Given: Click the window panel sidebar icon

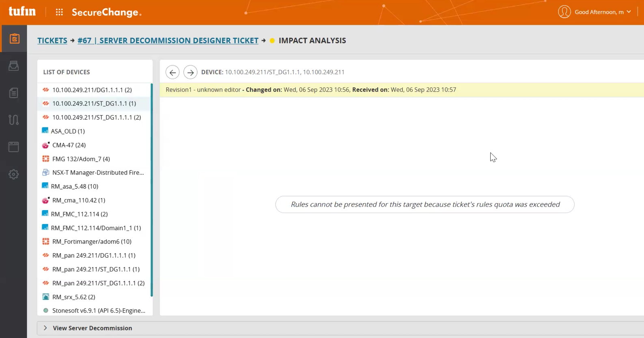Looking at the screenshot, I should [x=14, y=147].
